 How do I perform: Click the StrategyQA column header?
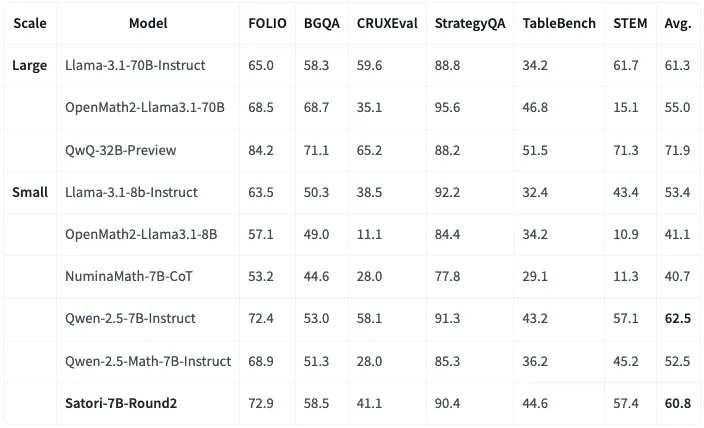[x=468, y=23]
